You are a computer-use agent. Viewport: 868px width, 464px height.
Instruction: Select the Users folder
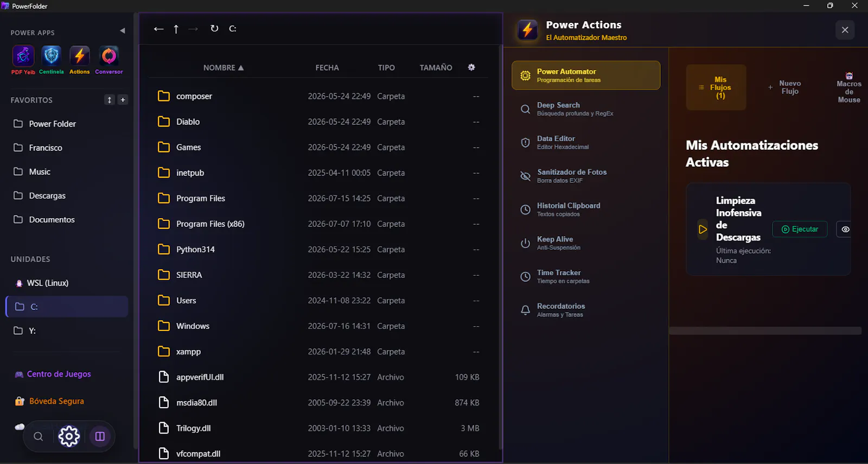pyautogui.click(x=318, y=300)
